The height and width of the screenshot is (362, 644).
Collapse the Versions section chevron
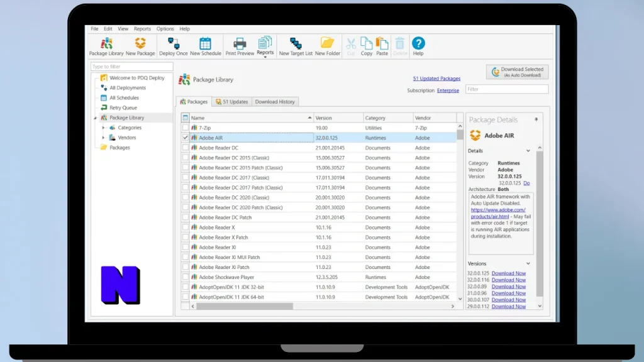coord(528,263)
